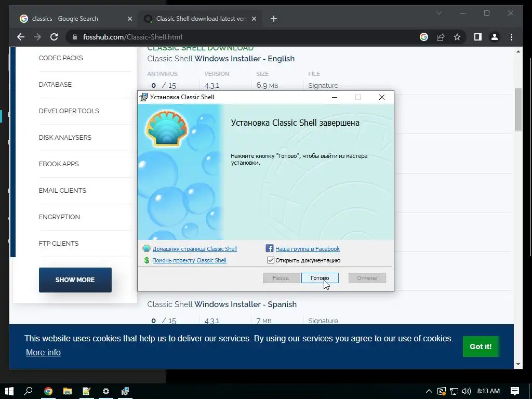Open DISK ANALYSERS category

pos(65,137)
